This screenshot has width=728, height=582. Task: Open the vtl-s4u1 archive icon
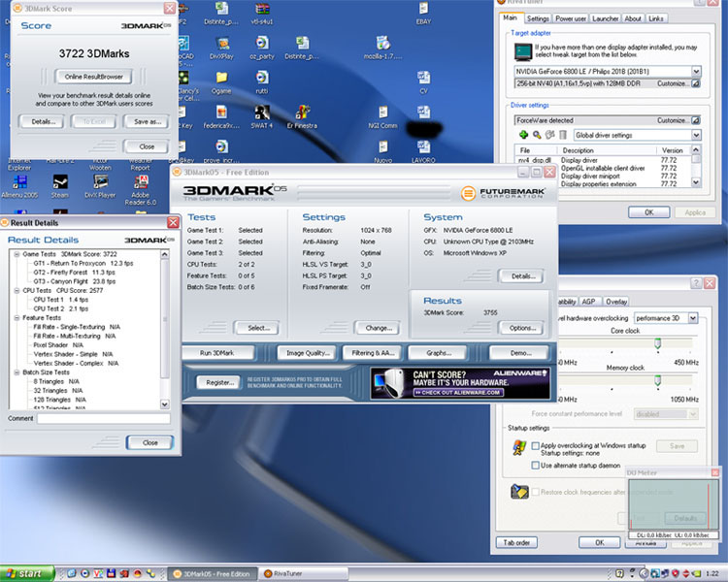[x=262, y=13]
